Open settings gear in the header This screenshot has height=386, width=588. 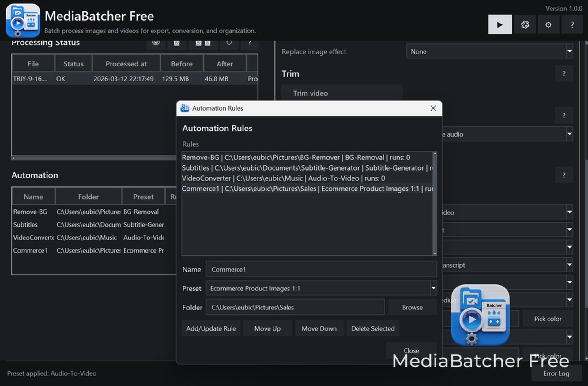pos(548,25)
